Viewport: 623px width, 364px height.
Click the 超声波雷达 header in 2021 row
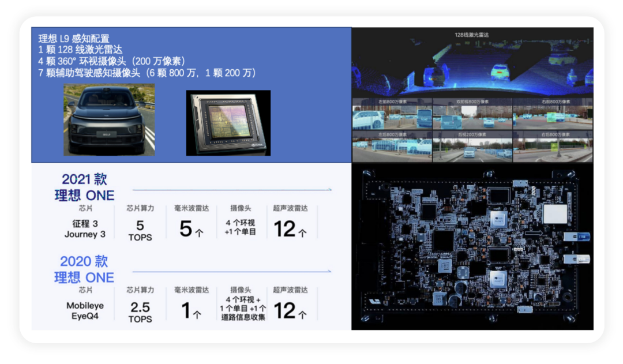click(290, 208)
